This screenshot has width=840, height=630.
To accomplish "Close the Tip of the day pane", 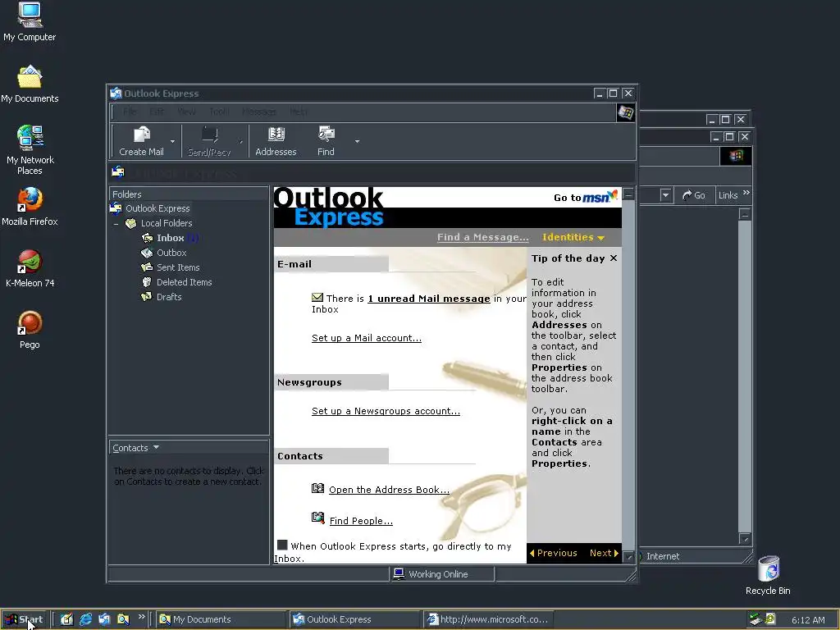I will [x=614, y=258].
